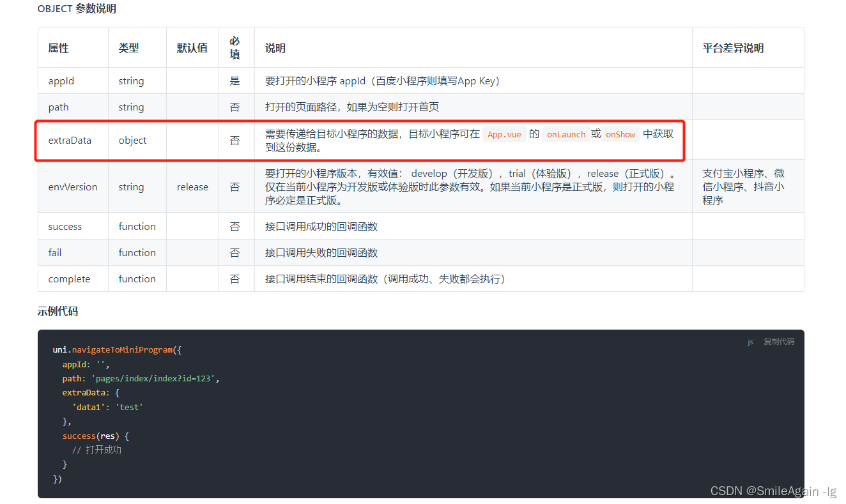Click the path 'pages/index/index?id=123' code line
Screen dimensions: 846x504
pyautogui.click(x=141, y=378)
